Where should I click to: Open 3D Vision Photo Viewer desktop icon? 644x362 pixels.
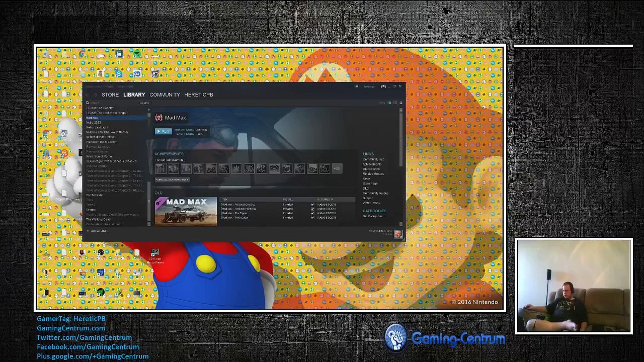point(155,257)
